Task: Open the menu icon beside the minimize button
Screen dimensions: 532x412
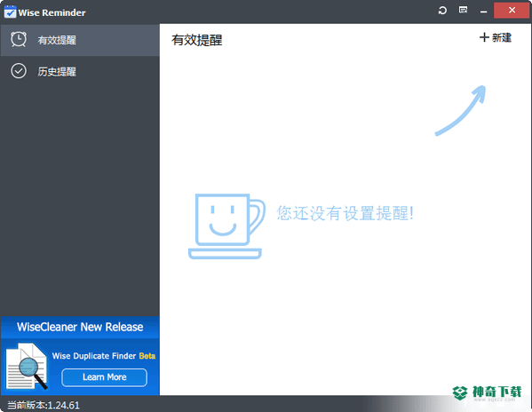Action: (x=463, y=10)
